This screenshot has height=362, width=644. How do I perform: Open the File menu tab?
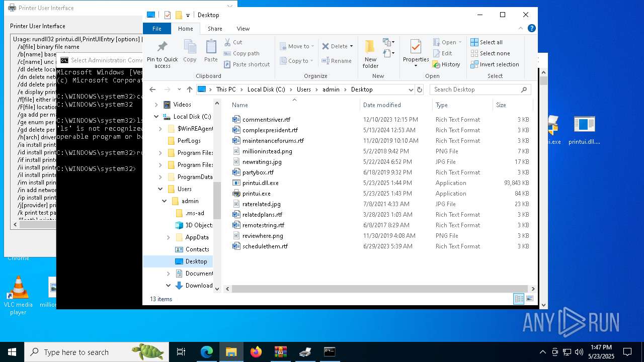tap(157, 29)
